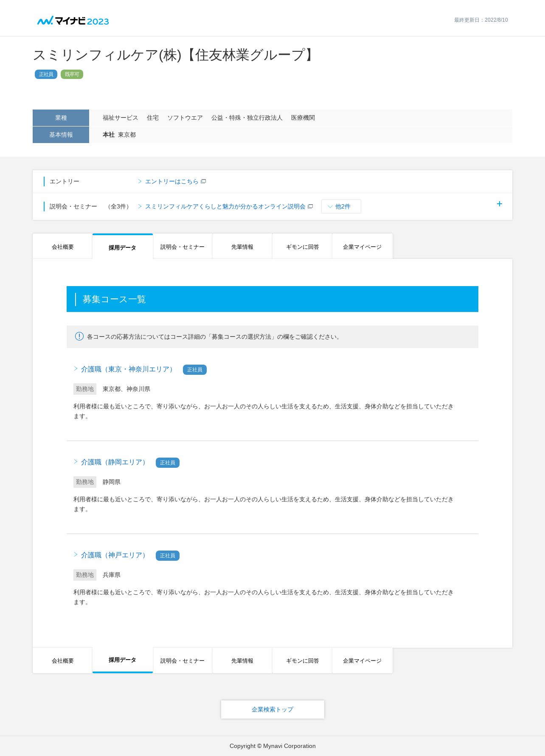Select bottom 採用データ tab
The width and height of the screenshot is (545, 756).
122,660
